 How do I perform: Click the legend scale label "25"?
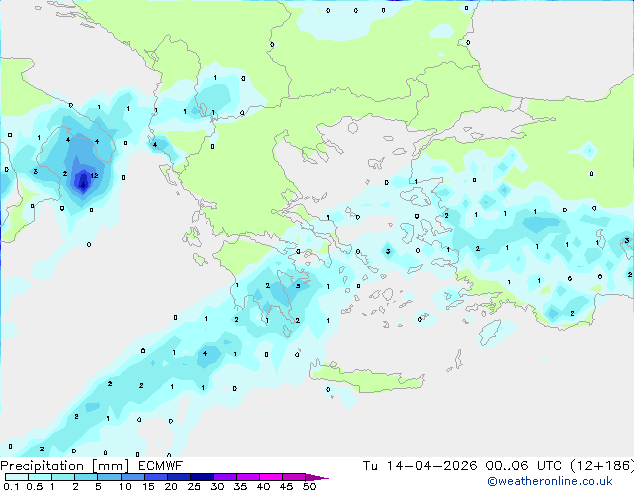click(x=194, y=486)
